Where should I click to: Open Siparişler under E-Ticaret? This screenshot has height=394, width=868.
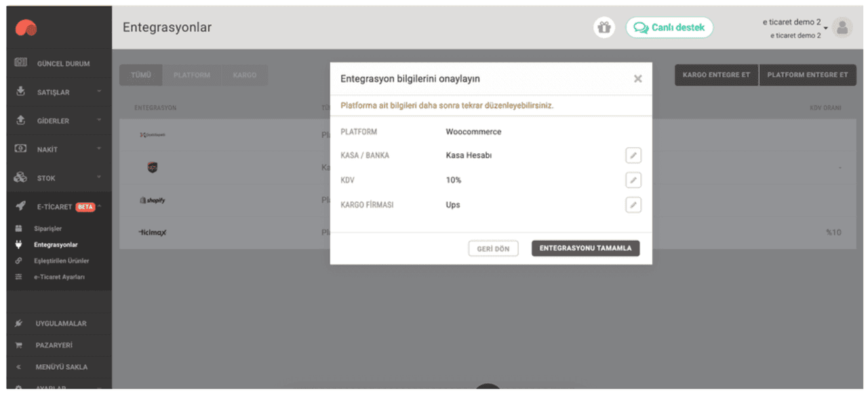point(47,229)
